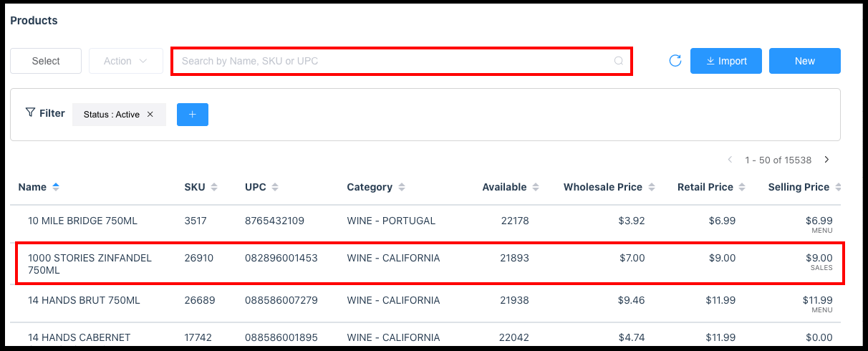Sort by Selling Price column
Image resolution: width=868 pixels, height=351 pixels.
tap(836, 187)
